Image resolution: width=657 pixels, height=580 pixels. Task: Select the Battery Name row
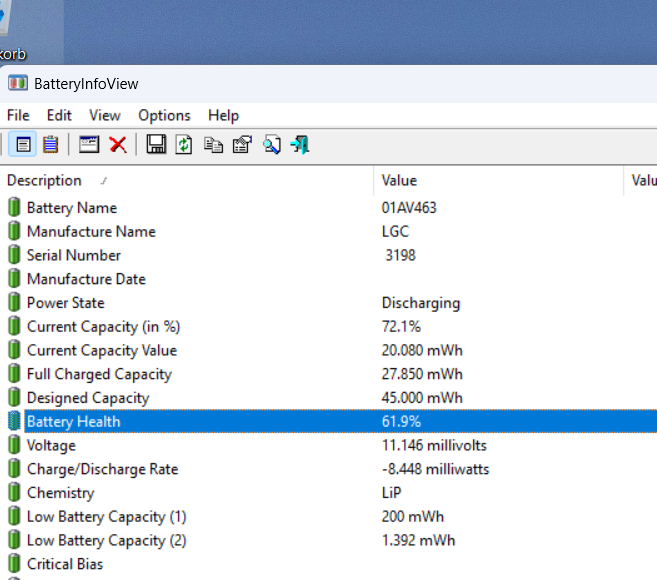(328, 208)
